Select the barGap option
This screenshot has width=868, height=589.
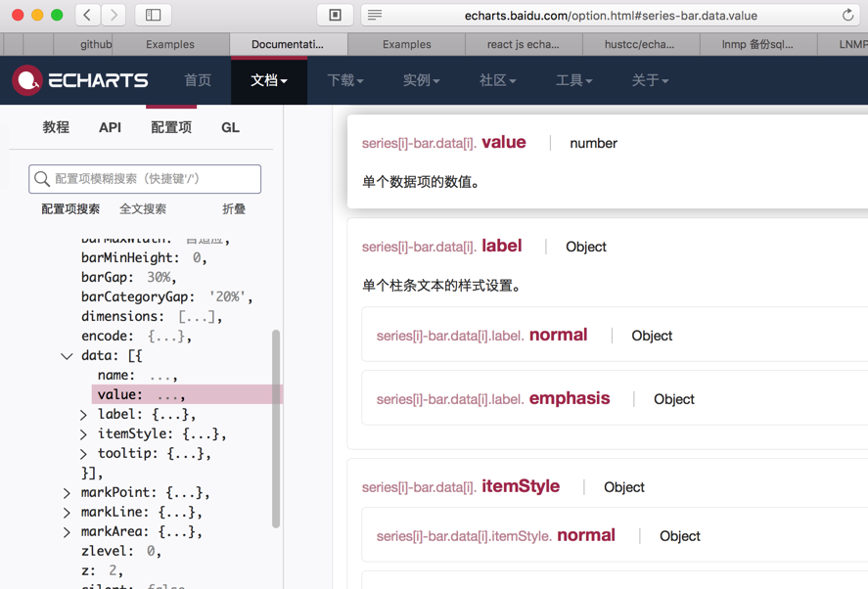(x=128, y=277)
